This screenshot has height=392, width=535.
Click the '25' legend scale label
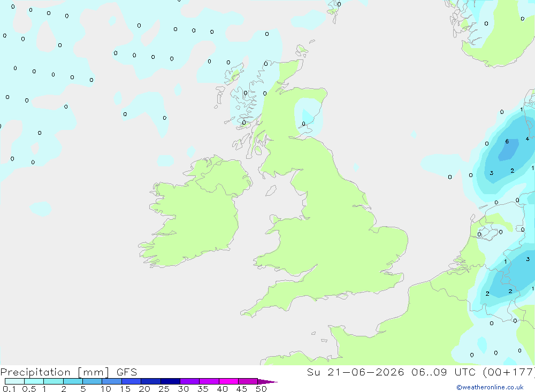tap(164, 389)
